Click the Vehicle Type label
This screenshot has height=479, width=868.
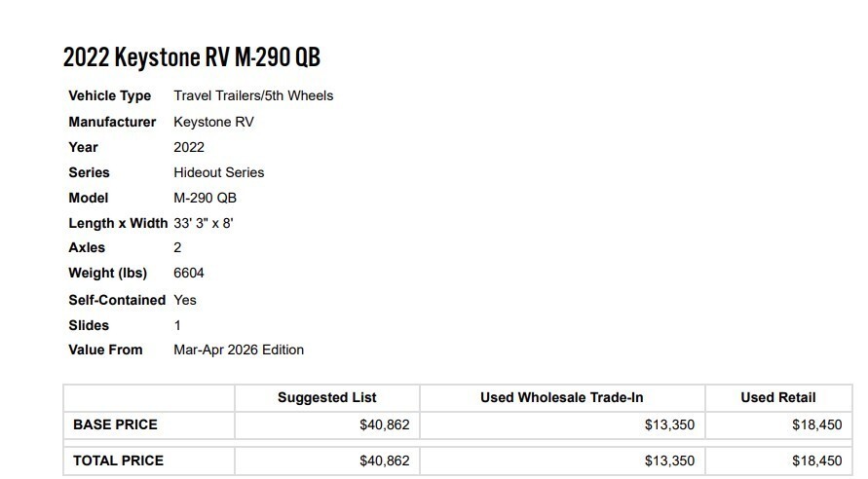point(109,95)
